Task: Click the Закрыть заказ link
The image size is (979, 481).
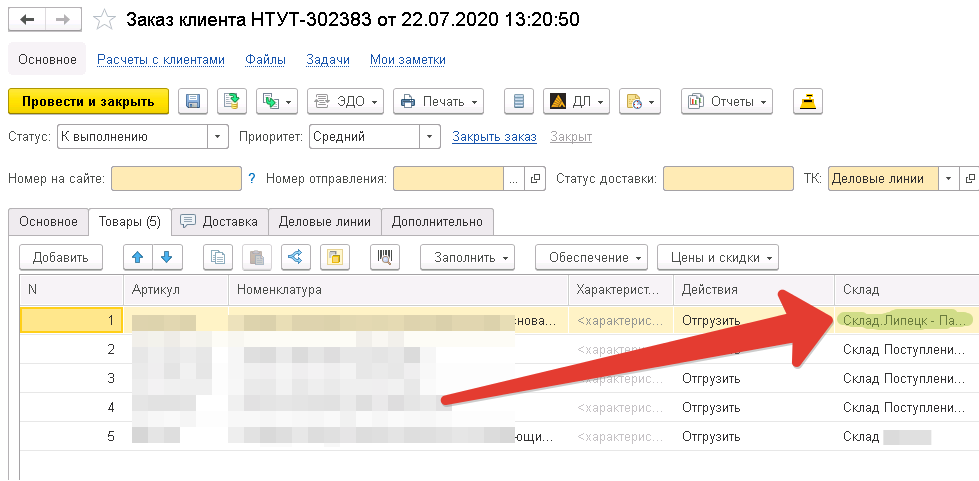Action: pos(494,137)
